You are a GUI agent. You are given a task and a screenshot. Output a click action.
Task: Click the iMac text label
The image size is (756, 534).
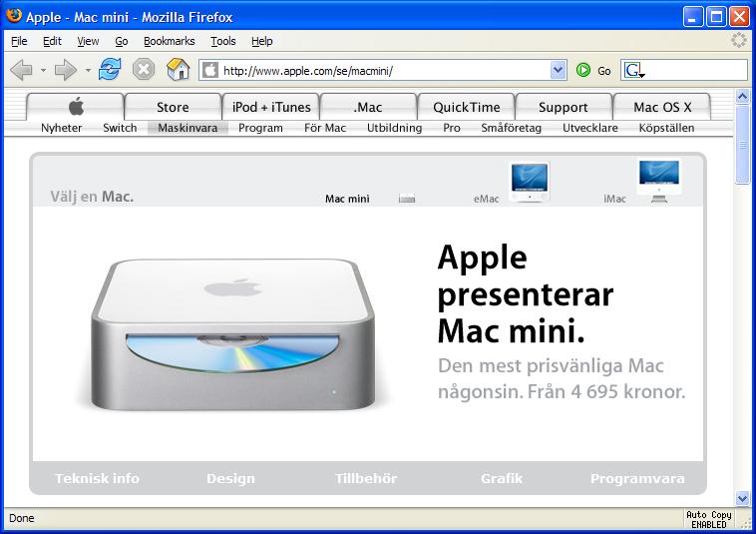pos(614,199)
